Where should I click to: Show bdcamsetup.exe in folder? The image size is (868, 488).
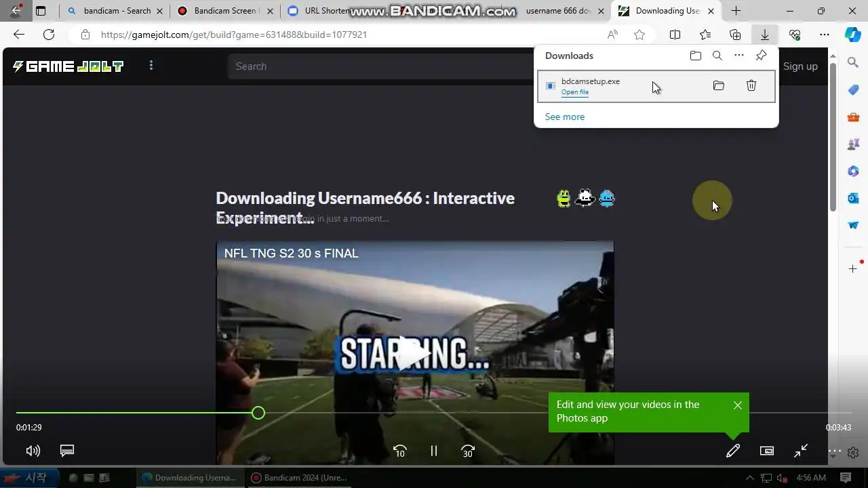[x=719, y=85]
